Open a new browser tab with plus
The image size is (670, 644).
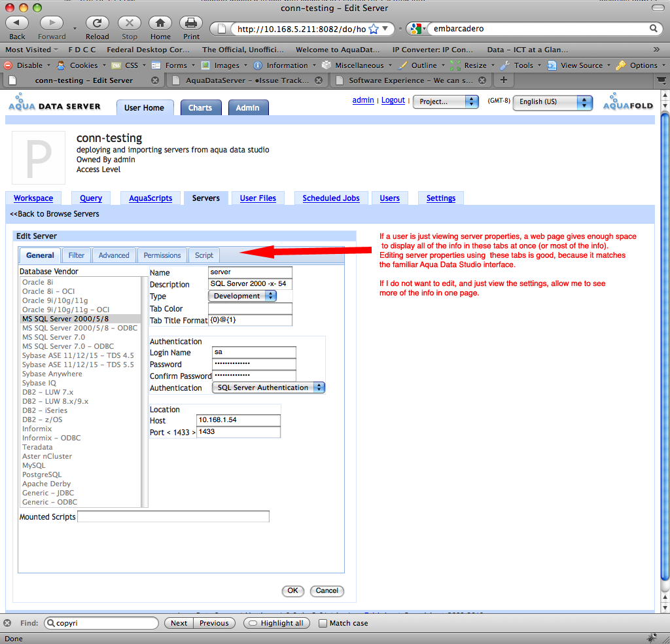click(504, 80)
